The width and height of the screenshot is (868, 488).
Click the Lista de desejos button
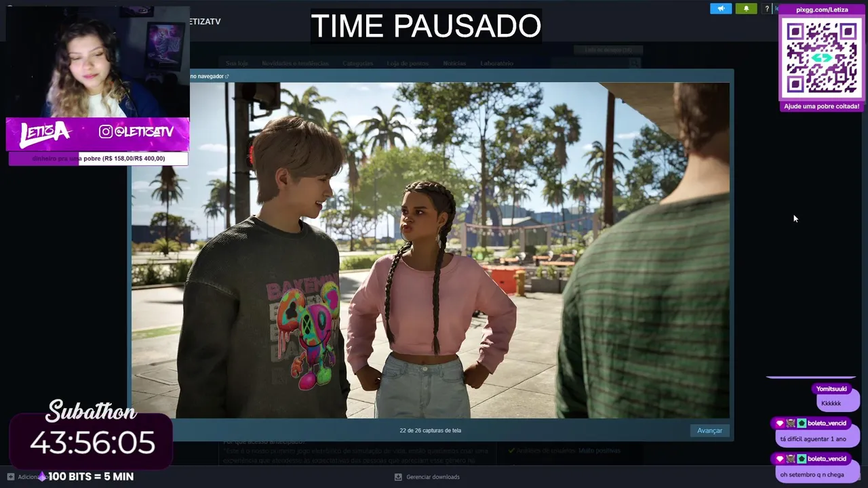[x=608, y=49]
